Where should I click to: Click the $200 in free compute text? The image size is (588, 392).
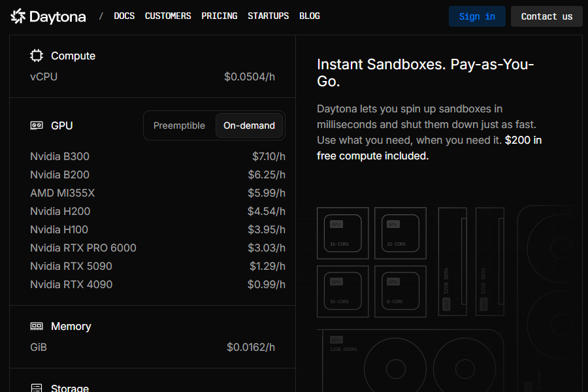pyautogui.click(x=429, y=148)
